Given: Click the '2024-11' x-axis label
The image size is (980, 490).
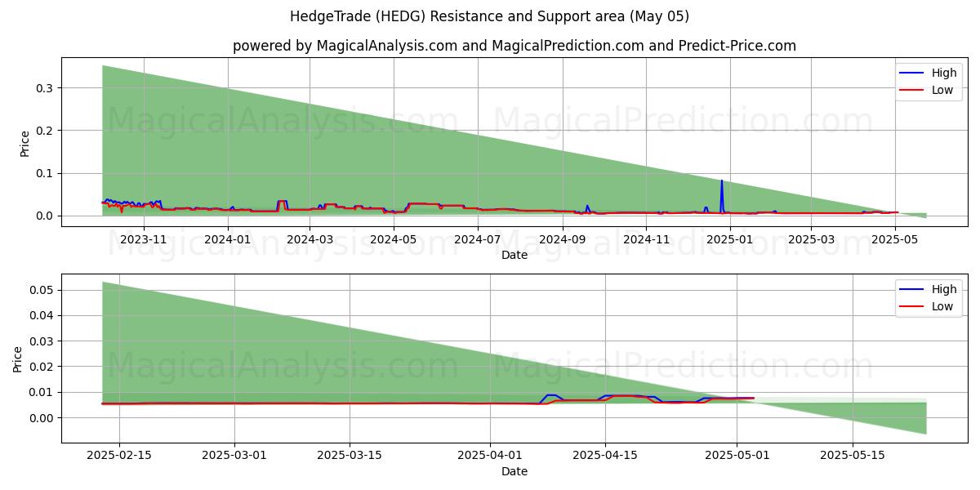Looking at the screenshot, I should (x=646, y=239).
